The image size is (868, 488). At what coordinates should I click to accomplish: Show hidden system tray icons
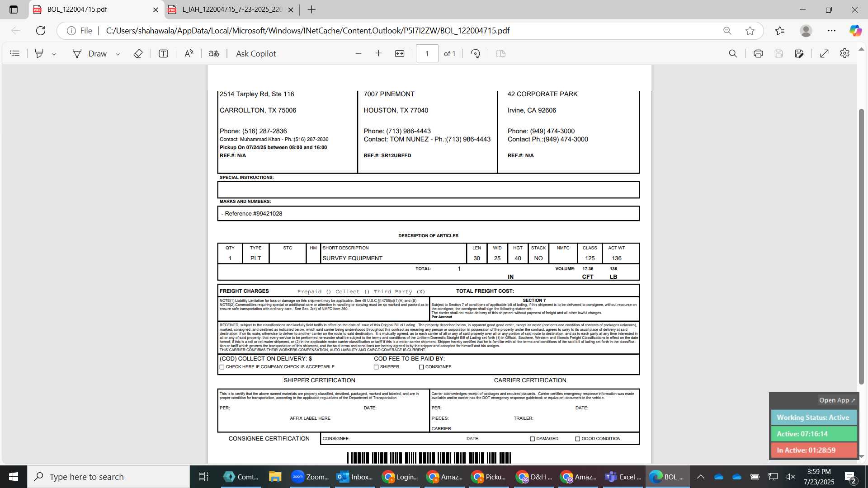point(700,477)
